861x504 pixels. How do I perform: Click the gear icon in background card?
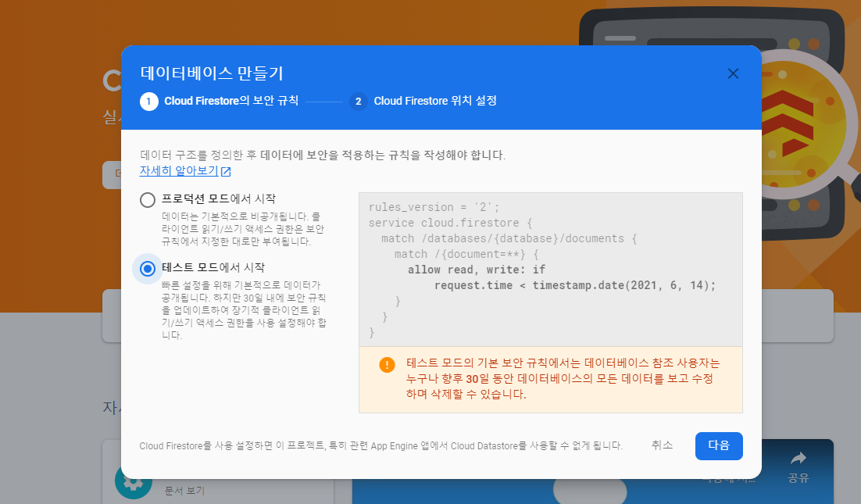(x=133, y=481)
